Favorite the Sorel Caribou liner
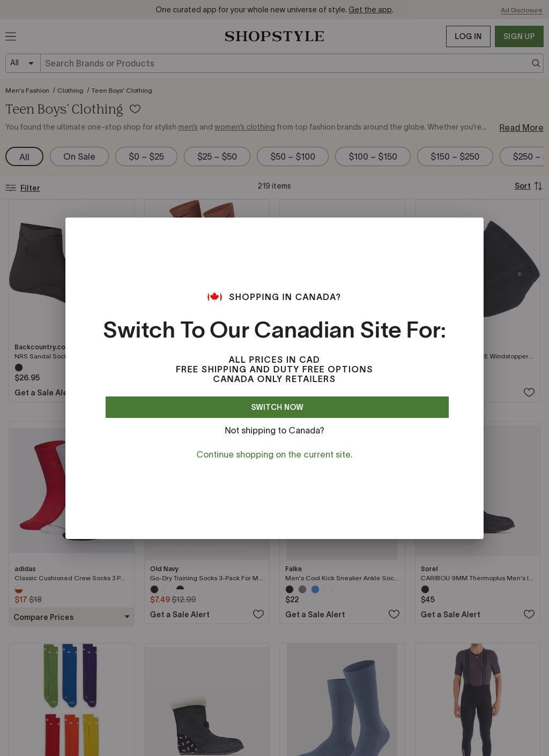This screenshot has width=549, height=756. tap(529, 615)
